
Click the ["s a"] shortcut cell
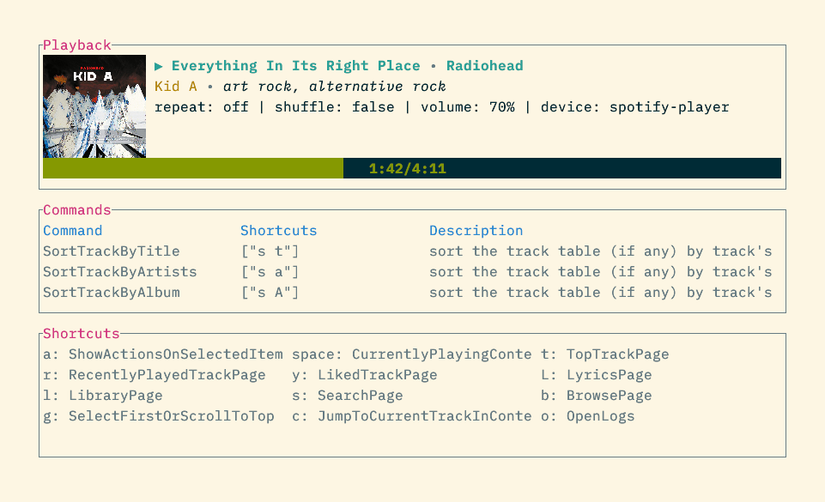point(270,272)
